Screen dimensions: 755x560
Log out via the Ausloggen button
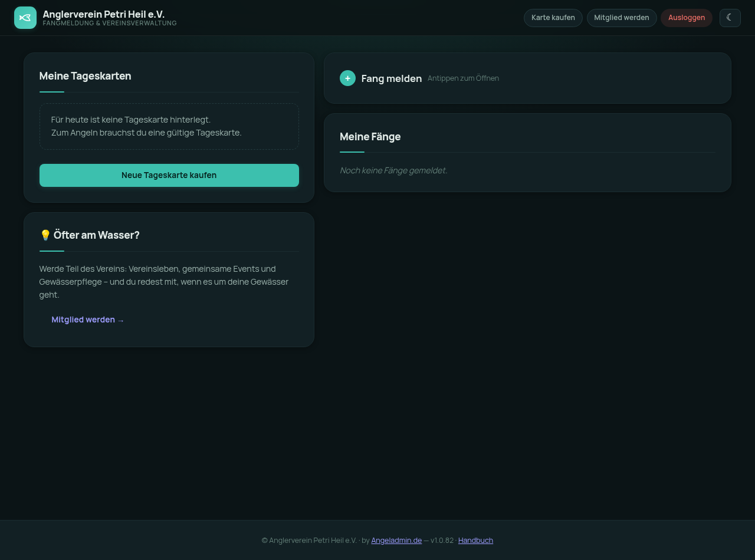tap(687, 18)
